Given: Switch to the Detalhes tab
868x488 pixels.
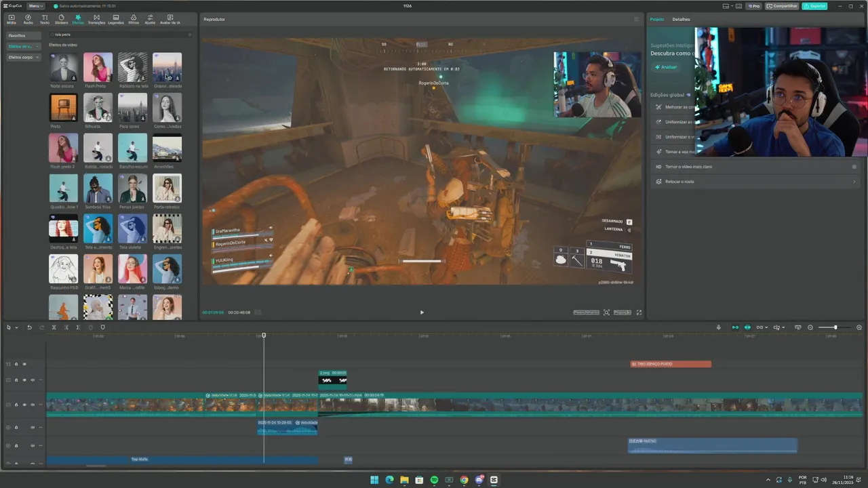Looking at the screenshot, I should coord(681,19).
